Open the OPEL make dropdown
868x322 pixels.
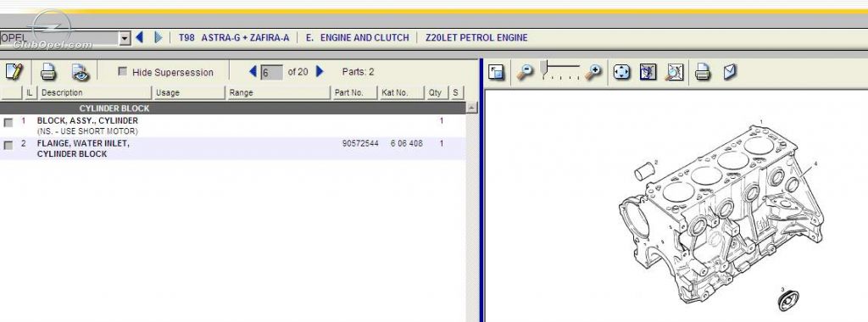point(125,38)
